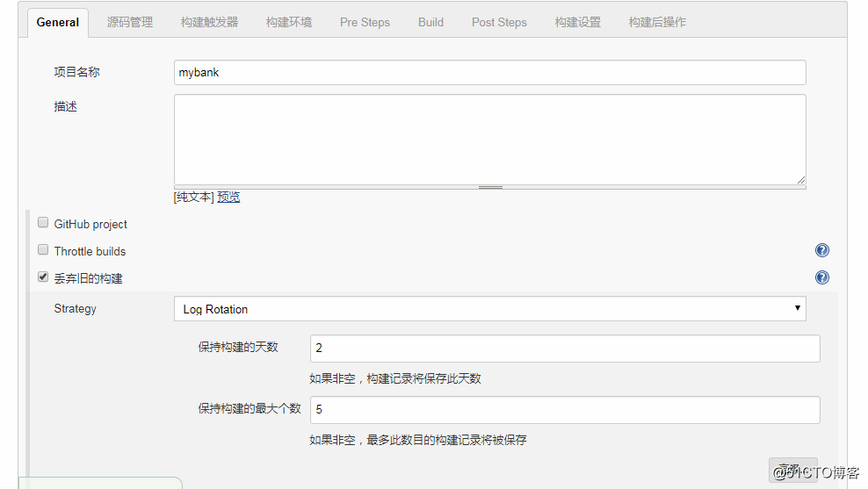Click the GitHub project label
This screenshot has width=868, height=489.
coord(90,224)
